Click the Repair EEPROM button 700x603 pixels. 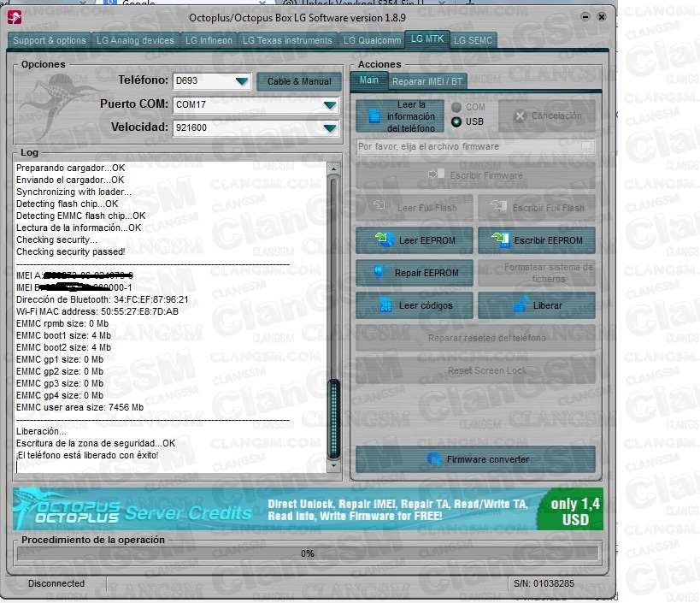click(x=415, y=273)
